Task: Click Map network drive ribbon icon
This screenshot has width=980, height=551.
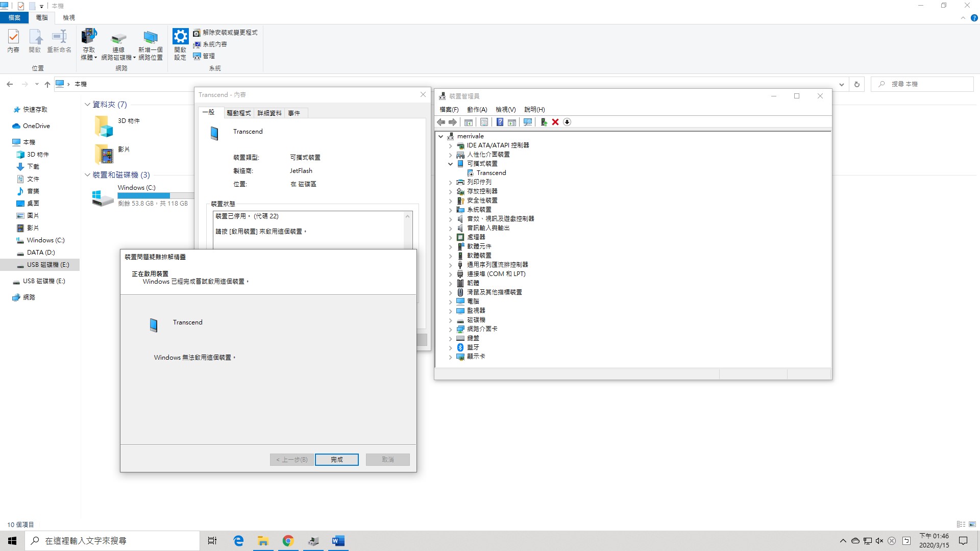Action: point(118,38)
